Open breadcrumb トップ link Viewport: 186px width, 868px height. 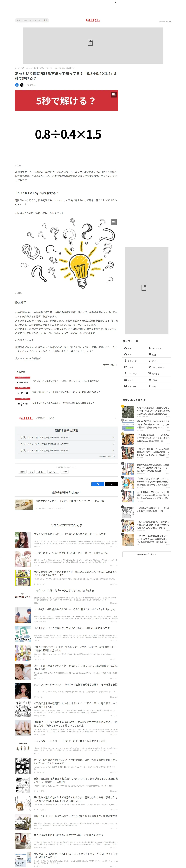[x=17, y=68]
